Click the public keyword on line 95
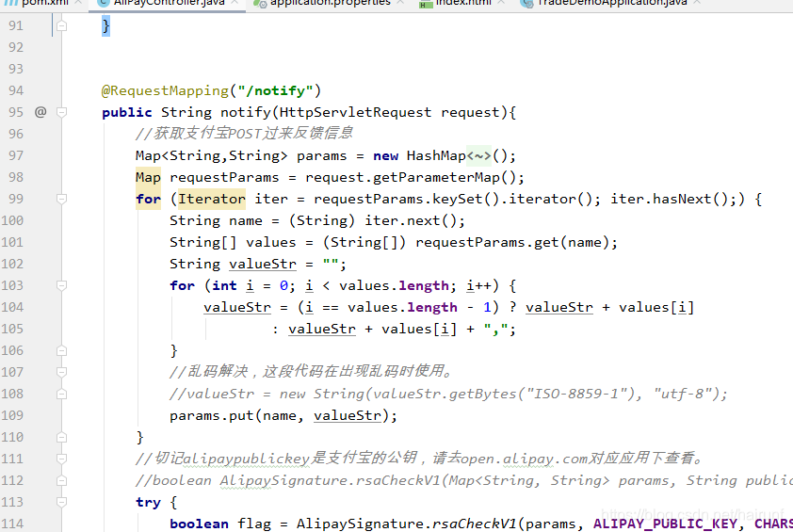 (x=126, y=112)
